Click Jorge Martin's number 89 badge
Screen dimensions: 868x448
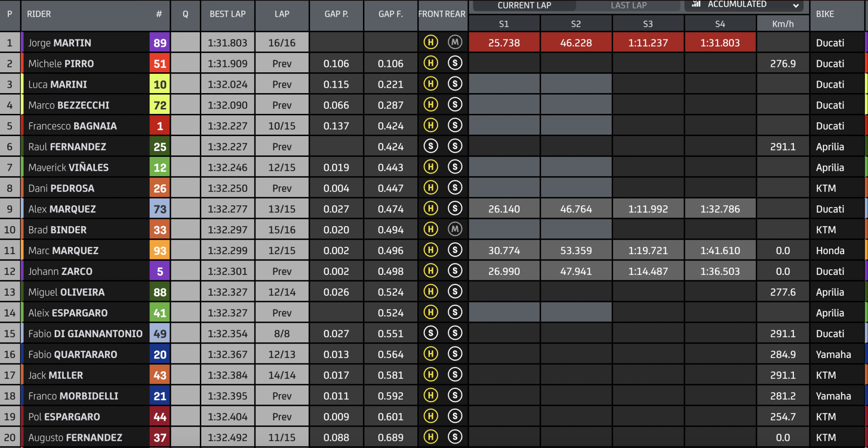(x=160, y=43)
